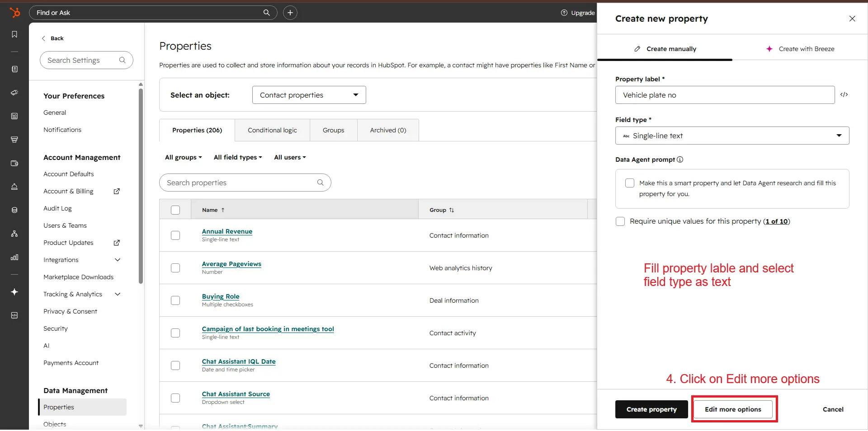Select the Average Pageviews row checkbox

tap(175, 268)
